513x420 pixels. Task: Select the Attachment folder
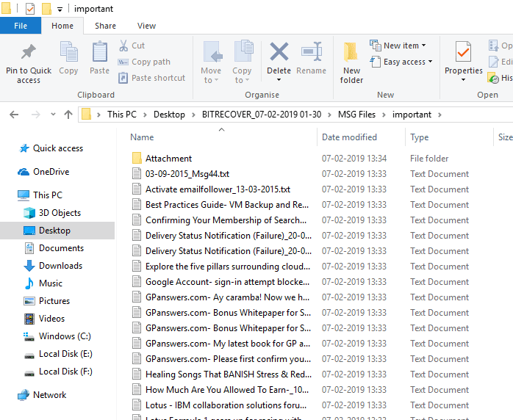(x=168, y=159)
